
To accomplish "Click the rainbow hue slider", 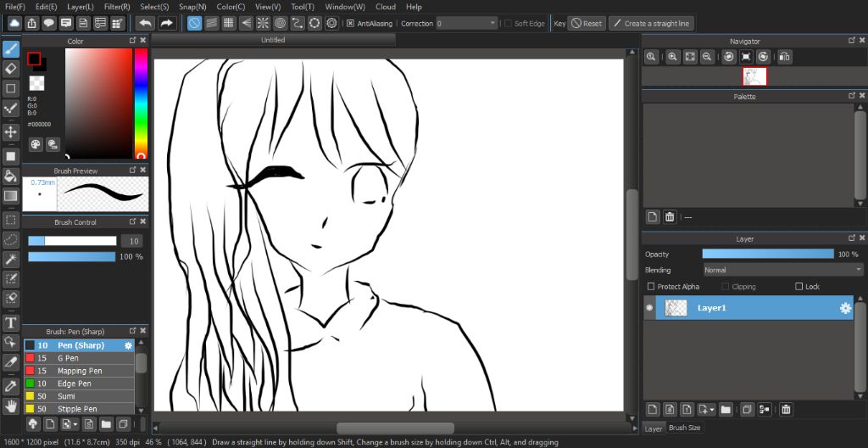I will click(142, 104).
